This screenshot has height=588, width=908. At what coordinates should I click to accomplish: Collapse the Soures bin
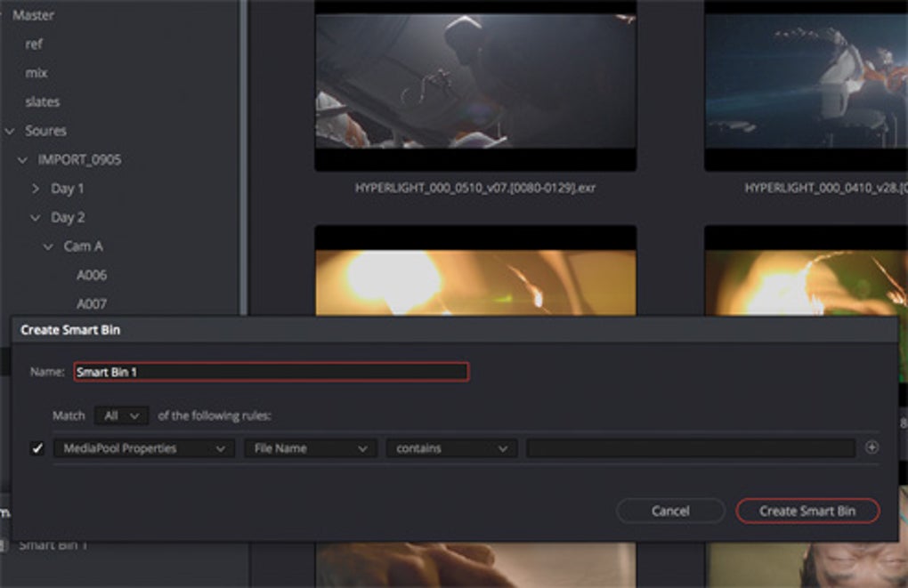10,132
